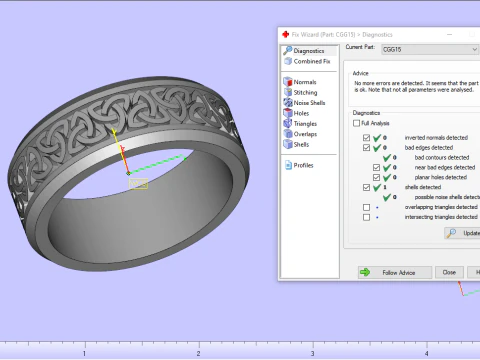Open the Normals fix icon
The image size is (480, 360).
[x=288, y=82]
